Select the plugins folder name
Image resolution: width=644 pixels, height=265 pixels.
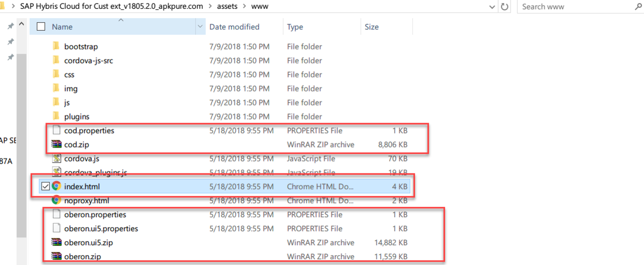77,116
